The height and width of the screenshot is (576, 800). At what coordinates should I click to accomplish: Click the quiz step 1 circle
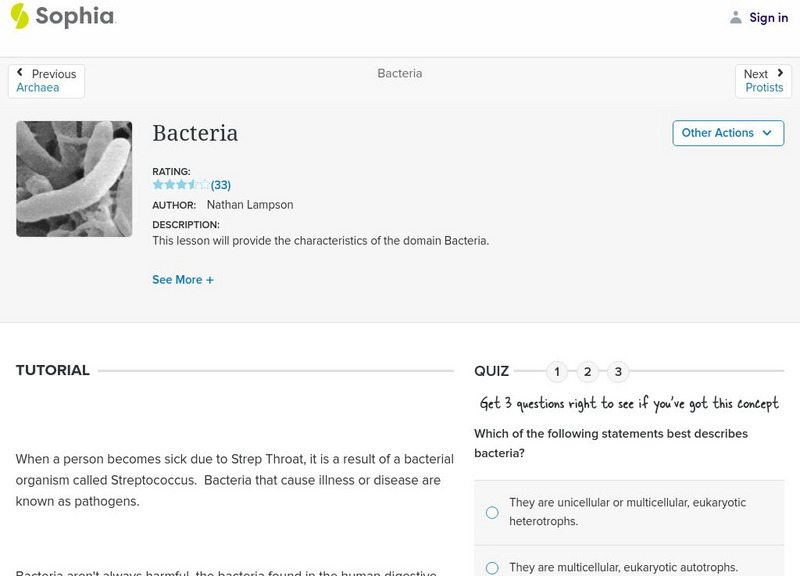[x=557, y=370]
